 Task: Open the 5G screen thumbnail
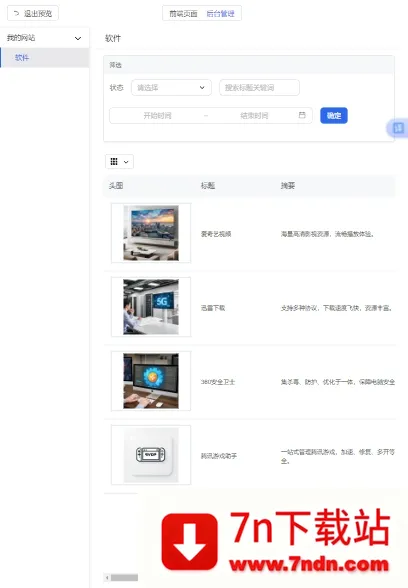(x=151, y=307)
